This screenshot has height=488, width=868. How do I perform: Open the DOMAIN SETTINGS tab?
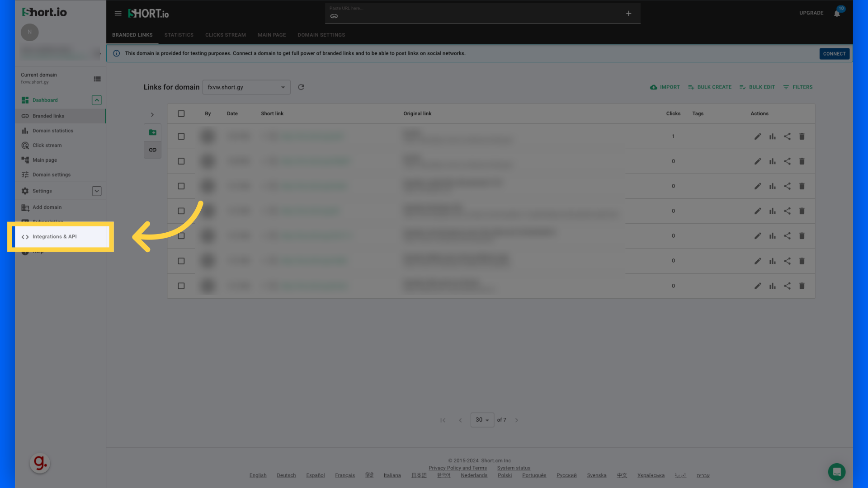click(x=321, y=35)
